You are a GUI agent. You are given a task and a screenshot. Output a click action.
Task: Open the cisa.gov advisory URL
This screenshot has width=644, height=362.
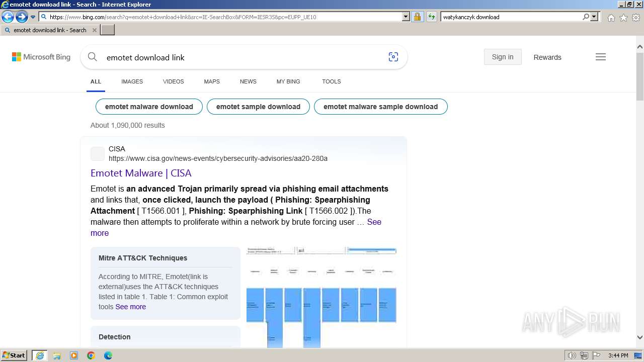pos(218,158)
